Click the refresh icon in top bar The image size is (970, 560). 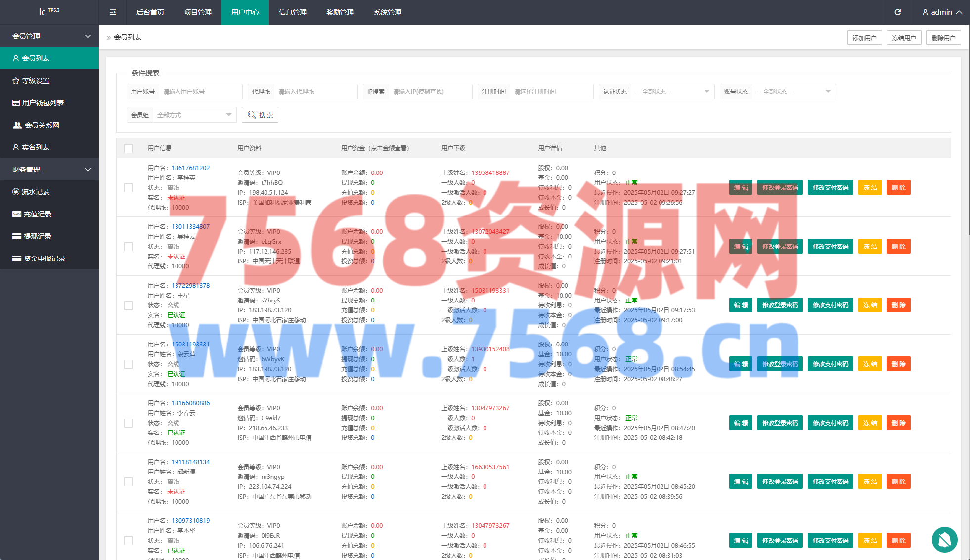pyautogui.click(x=897, y=12)
